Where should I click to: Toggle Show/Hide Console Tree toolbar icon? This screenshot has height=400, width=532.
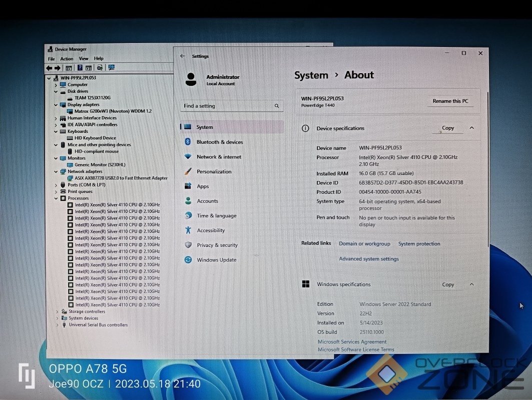coord(69,68)
